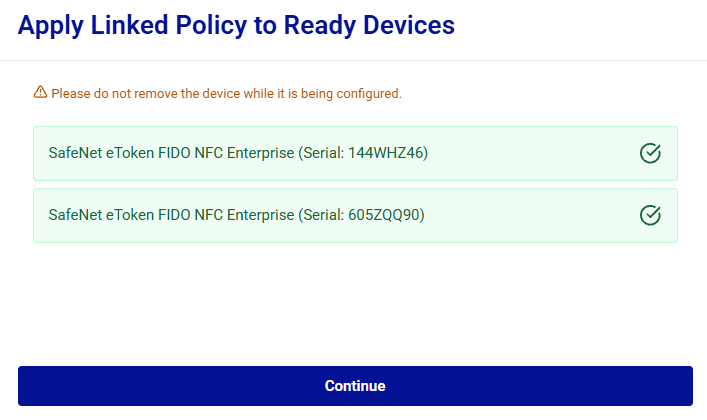
Task: Click the empty space between the device list and Continue
Action: pyautogui.click(x=355, y=305)
